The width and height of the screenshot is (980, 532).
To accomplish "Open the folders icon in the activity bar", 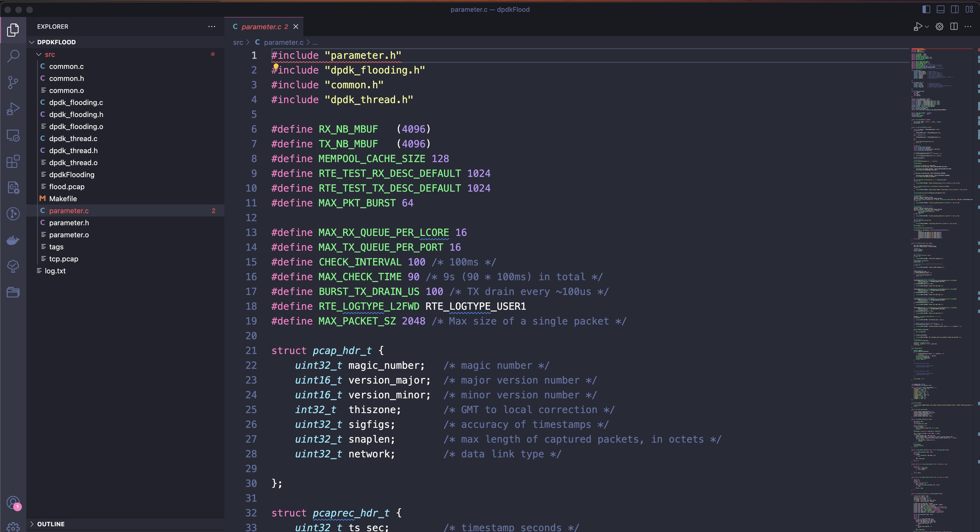I will coord(13,292).
